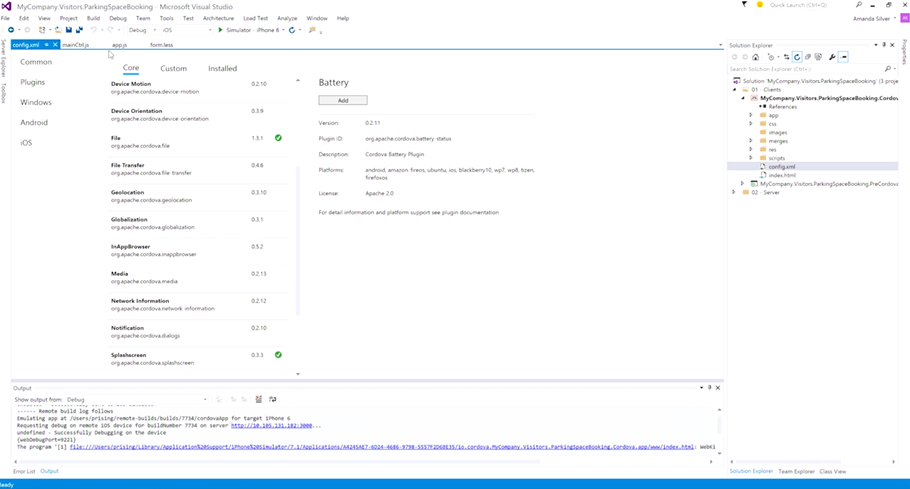Toggle Word Wrap icon in Output panel

(273, 399)
